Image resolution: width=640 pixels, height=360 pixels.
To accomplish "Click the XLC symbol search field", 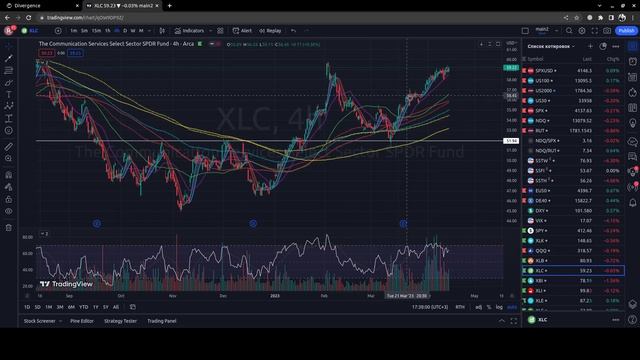I will point(33,31).
